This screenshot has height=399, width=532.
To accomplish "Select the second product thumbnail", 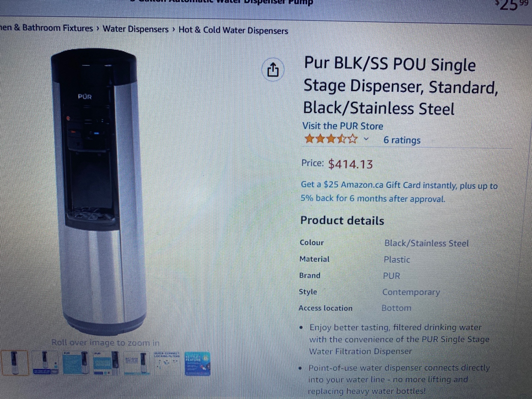I will pos(45,363).
